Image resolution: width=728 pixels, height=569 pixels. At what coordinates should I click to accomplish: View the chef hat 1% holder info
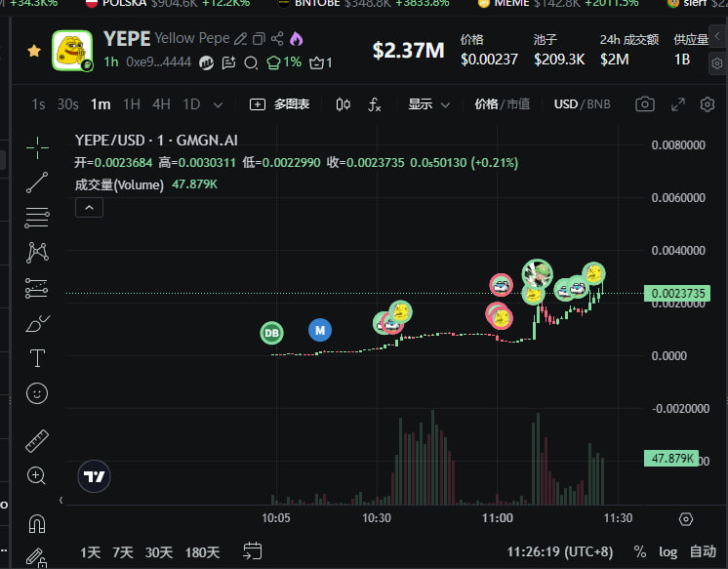pyautogui.click(x=284, y=62)
